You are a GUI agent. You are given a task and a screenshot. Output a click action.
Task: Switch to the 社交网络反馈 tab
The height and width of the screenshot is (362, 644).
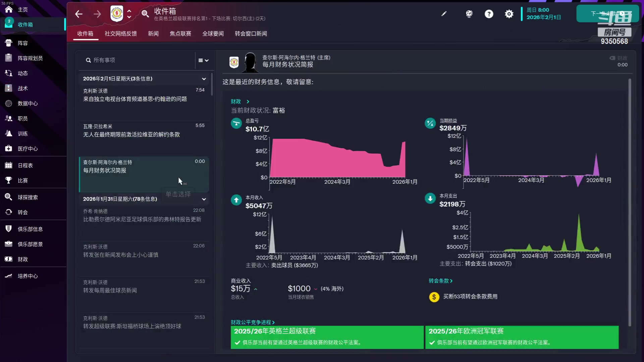[120, 34]
